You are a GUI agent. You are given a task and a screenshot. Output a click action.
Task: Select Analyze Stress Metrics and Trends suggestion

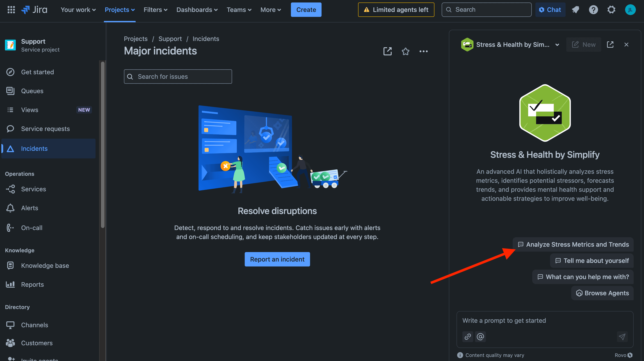pyautogui.click(x=573, y=244)
